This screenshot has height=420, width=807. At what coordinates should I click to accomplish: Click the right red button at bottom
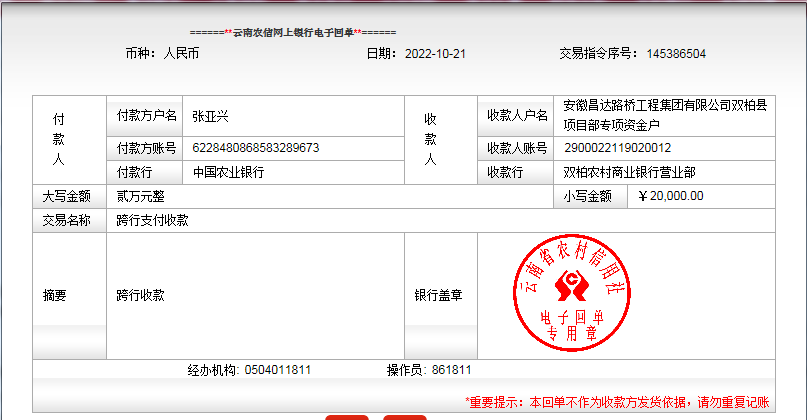404,416
